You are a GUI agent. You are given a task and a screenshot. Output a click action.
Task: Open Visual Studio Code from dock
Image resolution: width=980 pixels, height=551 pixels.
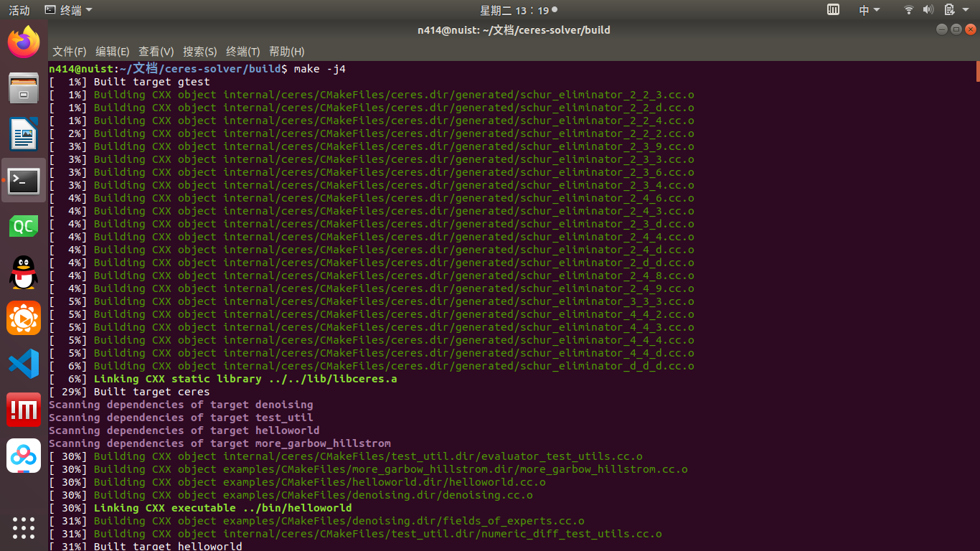click(x=24, y=364)
